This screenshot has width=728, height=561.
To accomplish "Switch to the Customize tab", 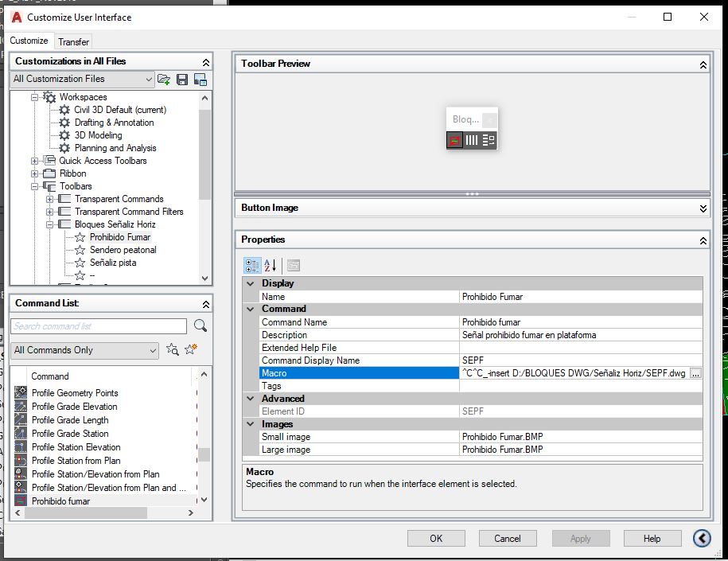I will point(29,41).
